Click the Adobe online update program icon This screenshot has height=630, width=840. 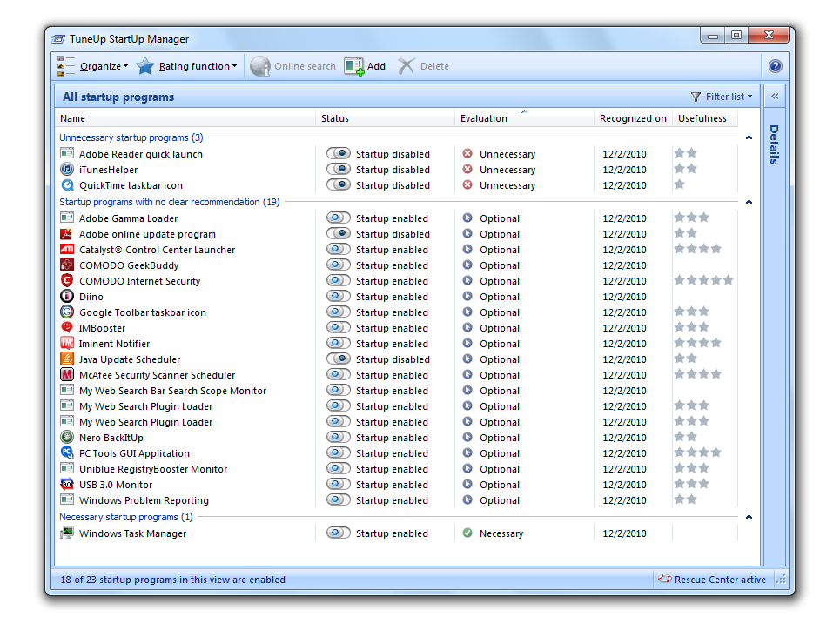(67, 233)
